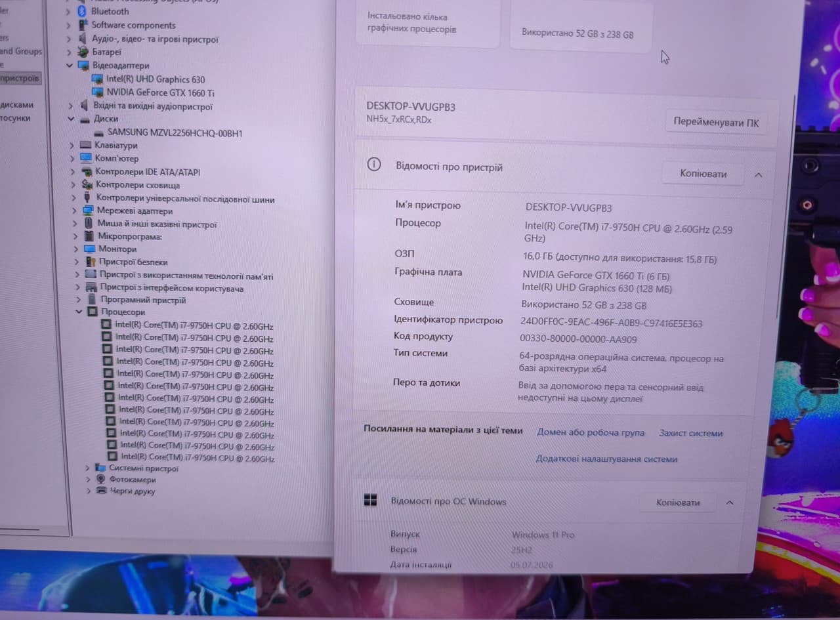
Task: Click the Диски drive category icon
Action: pos(84,119)
